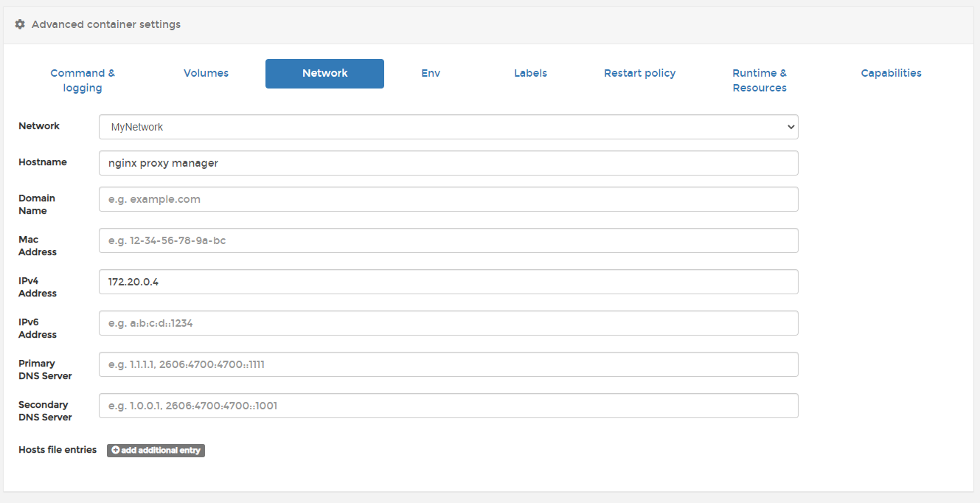Expand the Network dropdown showing MyNetwork
Viewport: 980px width, 503px height.
coord(448,127)
